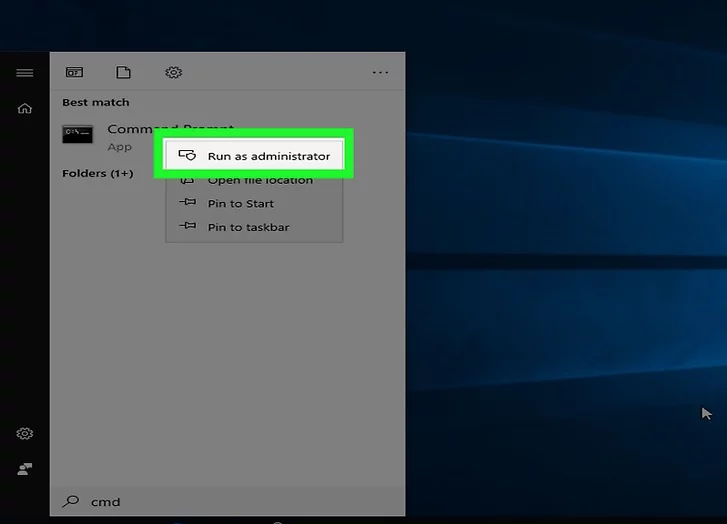Image resolution: width=727 pixels, height=524 pixels.
Task: Filter search results by Apps icon
Action: tap(74, 73)
